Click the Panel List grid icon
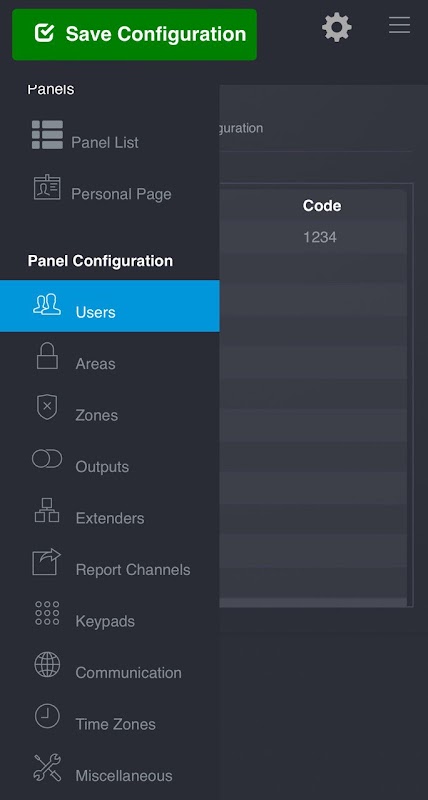Image resolution: width=428 pixels, height=800 pixels. (x=47, y=135)
